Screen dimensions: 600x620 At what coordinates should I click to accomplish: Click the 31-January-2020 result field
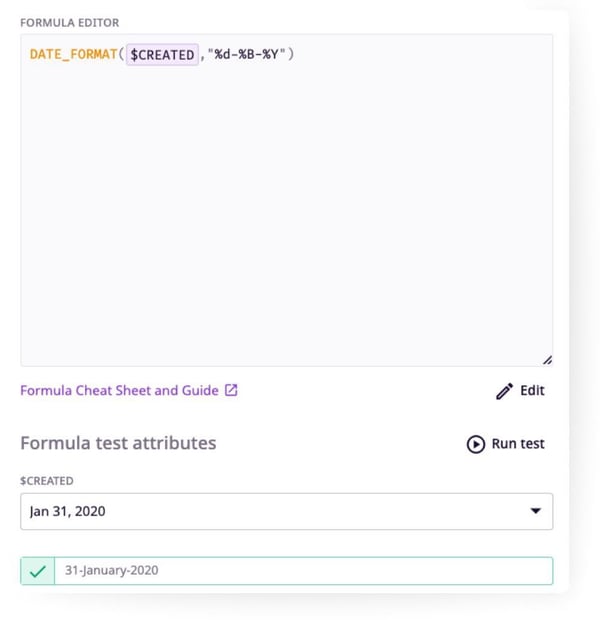(x=302, y=571)
